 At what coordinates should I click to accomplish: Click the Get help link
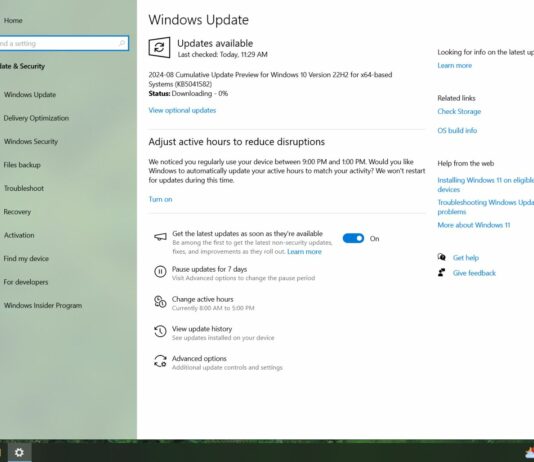pyautogui.click(x=466, y=258)
